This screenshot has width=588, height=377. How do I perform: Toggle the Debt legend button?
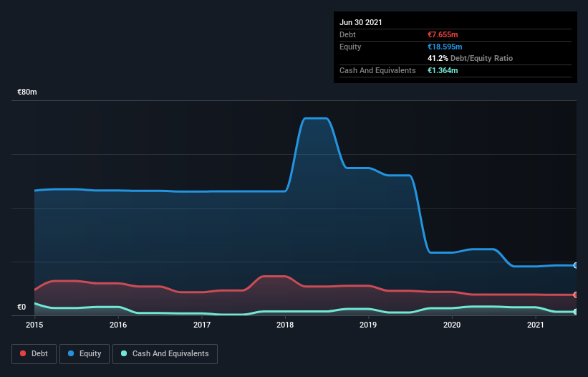pos(34,354)
